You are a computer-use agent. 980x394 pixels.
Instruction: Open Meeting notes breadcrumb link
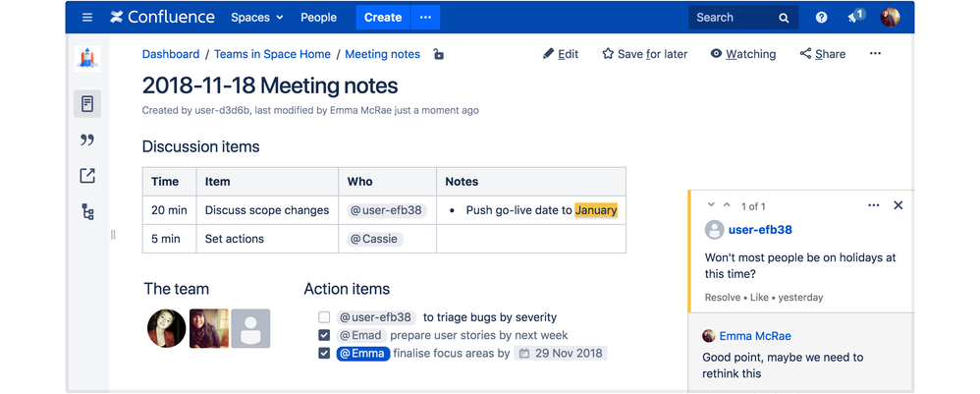pyautogui.click(x=383, y=54)
